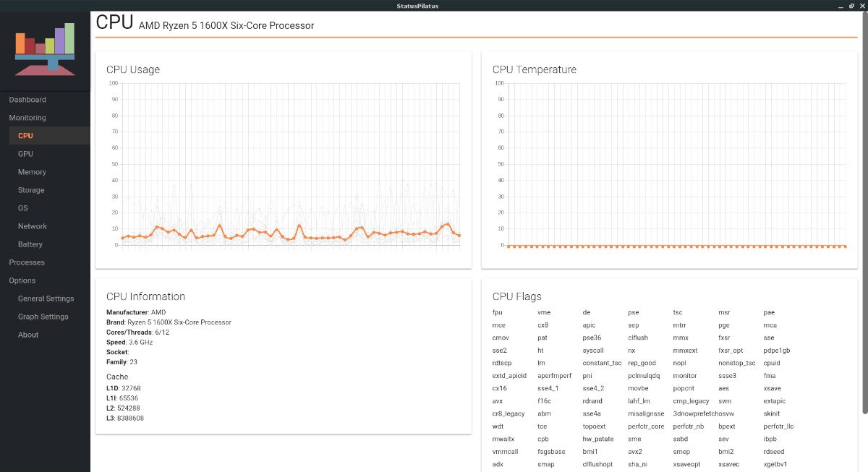This screenshot has height=472, width=868.
Task: Click the 'constant_tsc' CPU flag
Action: click(x=602, y=363)
